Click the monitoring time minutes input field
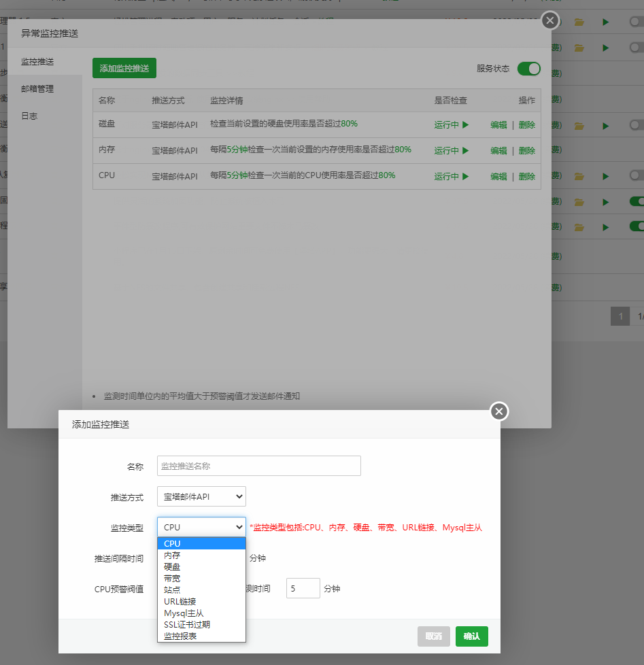Image resolution: width=644 pixels, height=665 pixels. click(303, 588)
